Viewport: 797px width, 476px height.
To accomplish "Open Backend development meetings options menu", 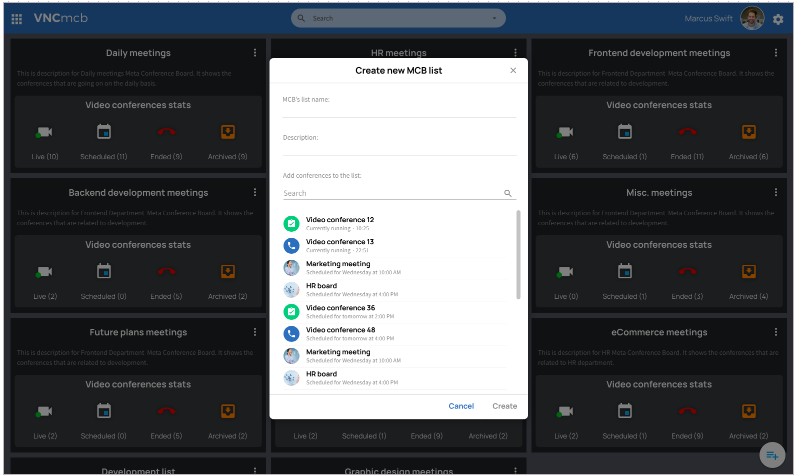I will click(255, 192).
